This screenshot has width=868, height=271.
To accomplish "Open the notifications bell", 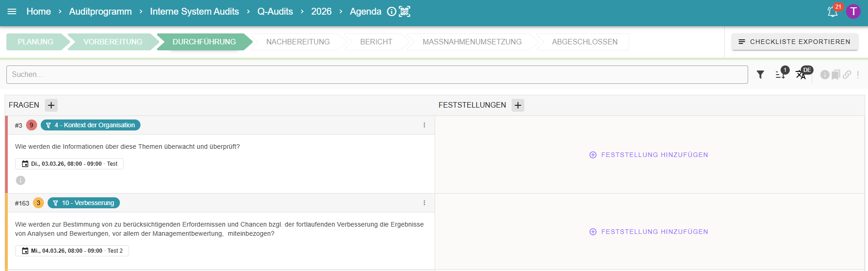I will (832, 12).
